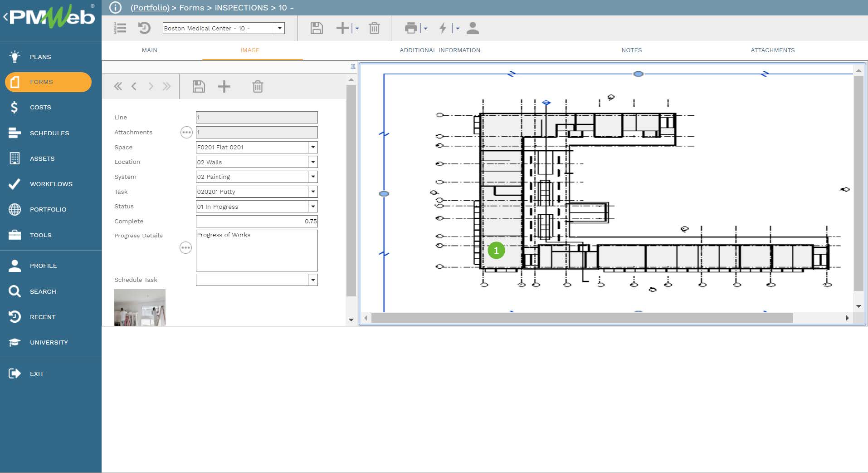868x473 pixels.
Task: Expand the add-record dropdown arrow
Action: 357,29
